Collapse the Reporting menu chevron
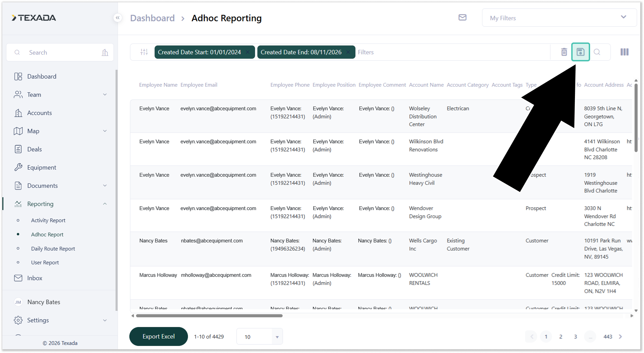The height and width of the screenshot is (353, 644). pyautogui.click(x=105, y=204)
